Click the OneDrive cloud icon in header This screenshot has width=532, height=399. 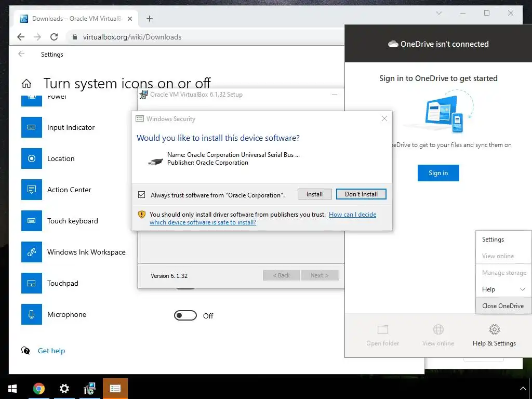coord(393,44)
